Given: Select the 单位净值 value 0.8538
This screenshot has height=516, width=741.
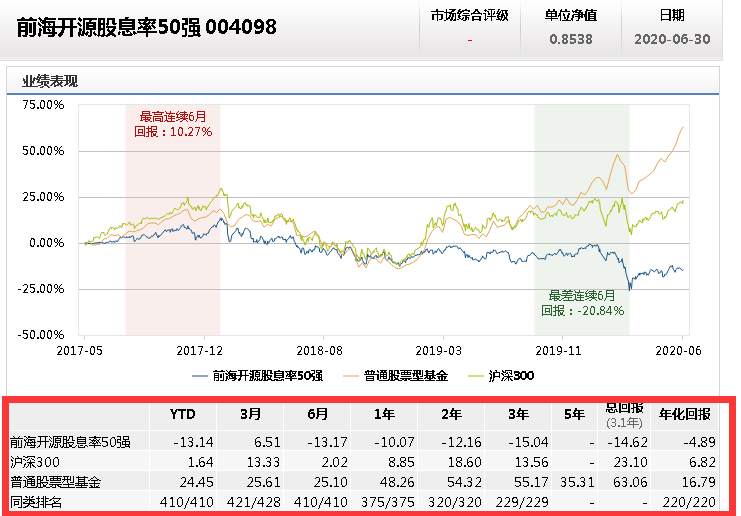Looking at the screenshot, I should pos(571,39).
